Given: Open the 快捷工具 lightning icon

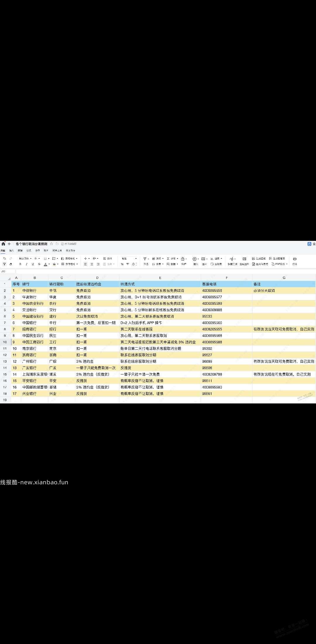Looking at the screenshot, I should tap(231, 259).
